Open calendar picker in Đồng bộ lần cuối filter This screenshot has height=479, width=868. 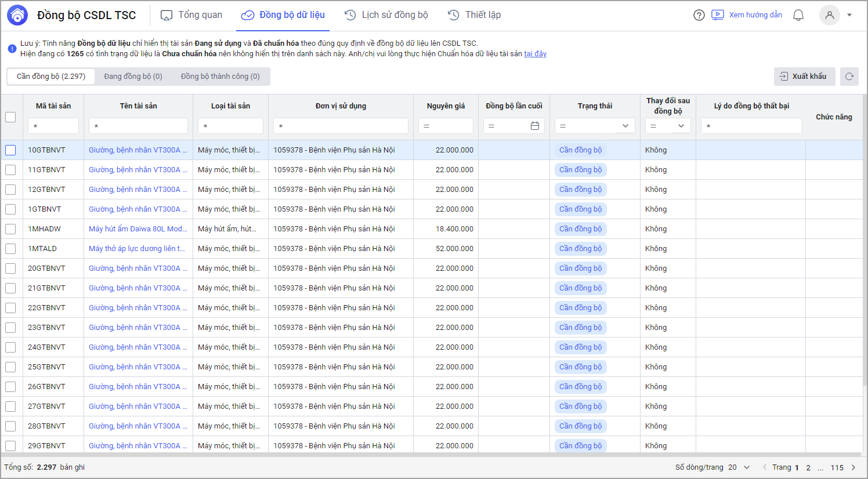point(535,126)
